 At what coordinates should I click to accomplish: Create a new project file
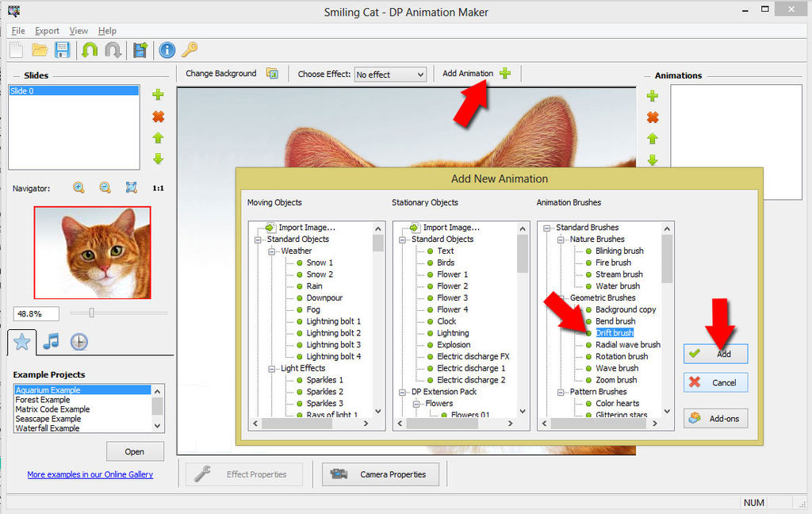pos(17,50)
